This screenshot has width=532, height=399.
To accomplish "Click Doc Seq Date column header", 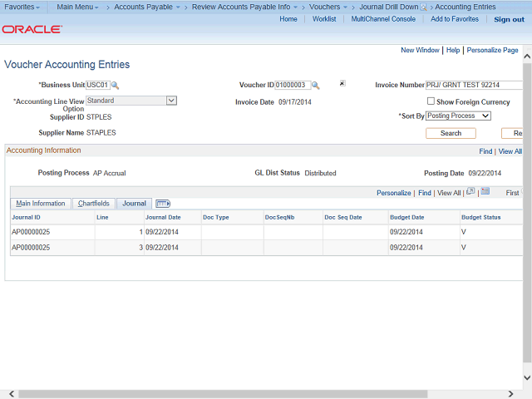I will click(343, 218).
